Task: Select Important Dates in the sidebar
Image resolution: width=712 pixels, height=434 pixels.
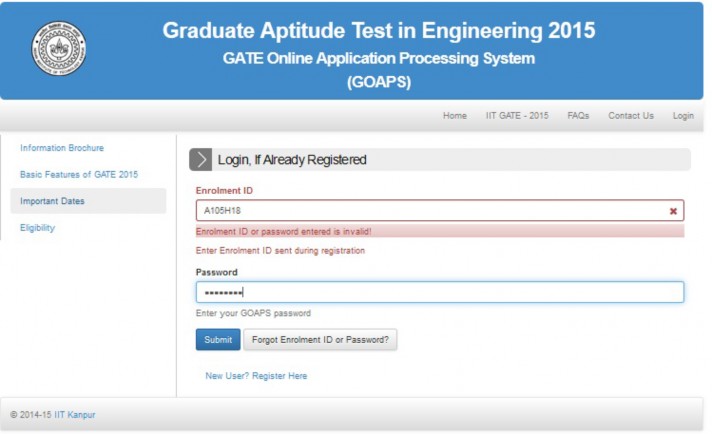Action: coord(88,201)
